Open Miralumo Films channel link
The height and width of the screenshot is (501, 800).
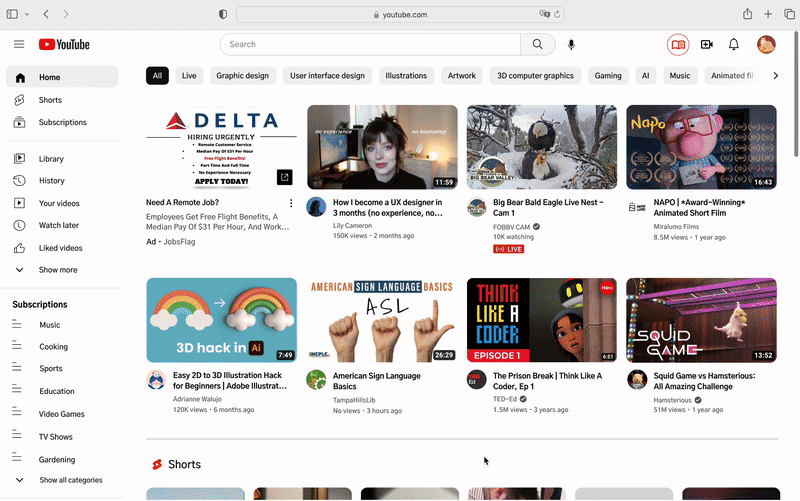click(676, 227)
